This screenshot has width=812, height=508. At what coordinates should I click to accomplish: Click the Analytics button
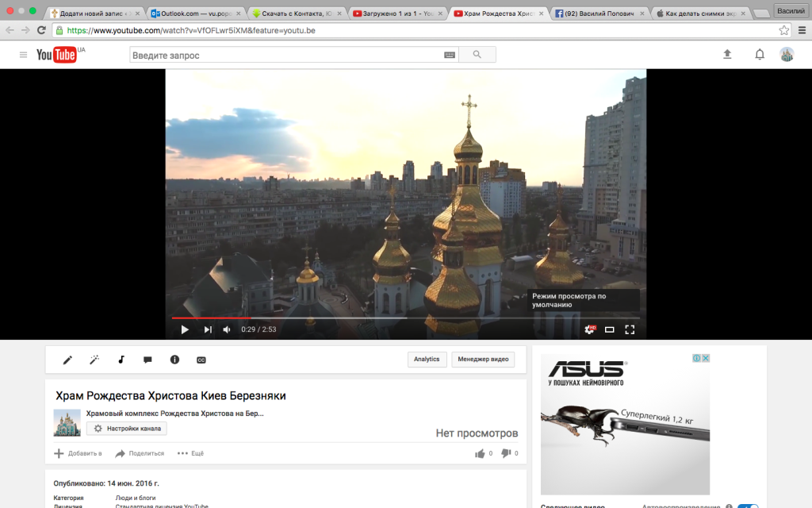pyautogui.click(x=427, y=360)
